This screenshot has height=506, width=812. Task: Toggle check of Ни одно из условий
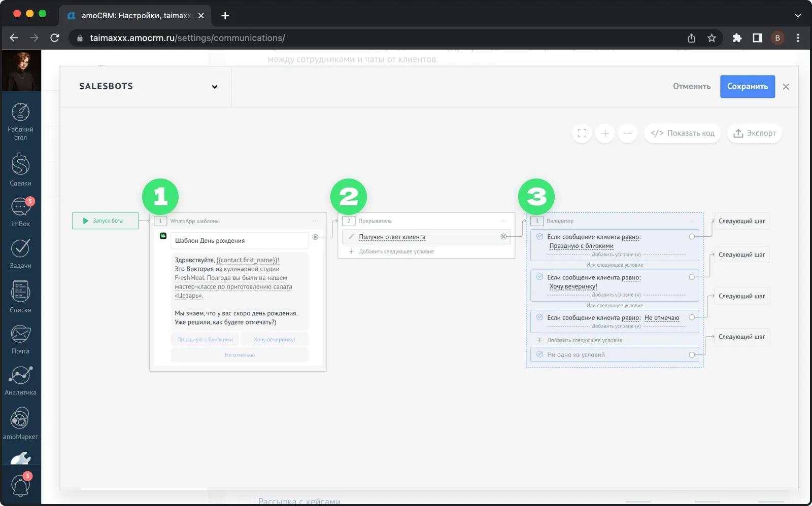point(540,354)
